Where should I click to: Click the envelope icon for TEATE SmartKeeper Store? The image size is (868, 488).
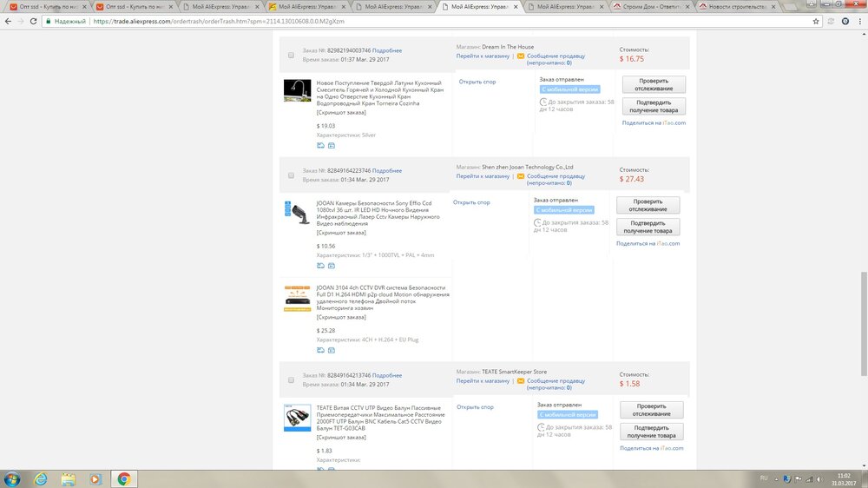tap(520, 381)
